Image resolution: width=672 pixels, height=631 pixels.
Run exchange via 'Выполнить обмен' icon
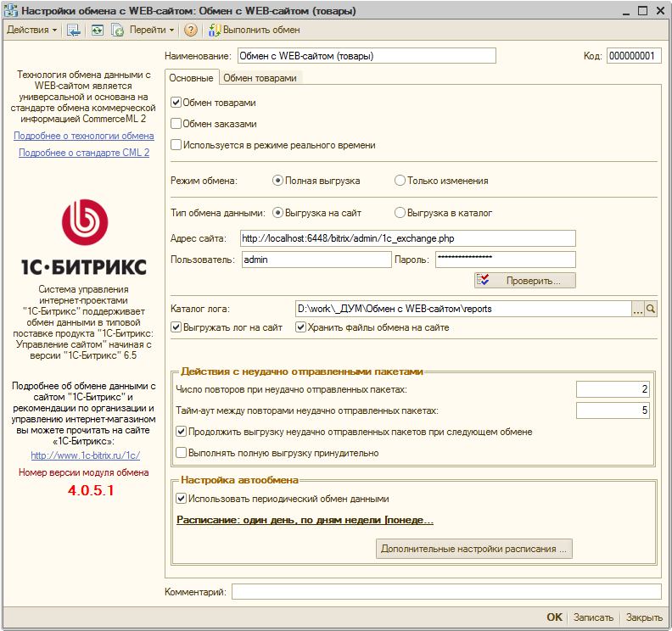pos(255,30)
